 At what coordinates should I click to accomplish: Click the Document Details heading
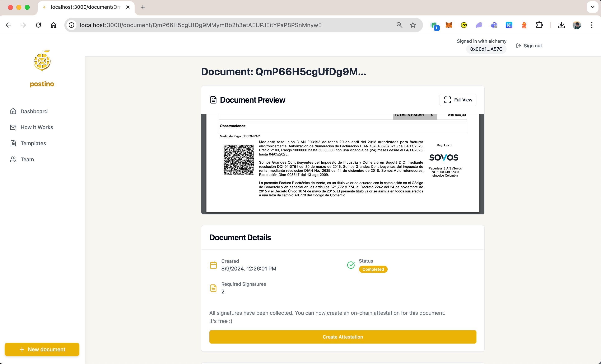click(x=240, y=237)
